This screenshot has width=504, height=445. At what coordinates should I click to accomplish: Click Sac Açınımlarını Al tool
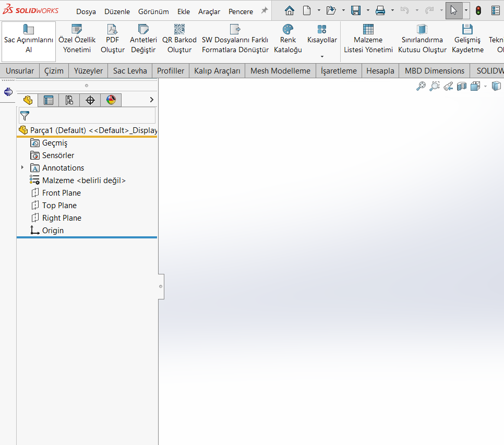click(x=29, y=41)
